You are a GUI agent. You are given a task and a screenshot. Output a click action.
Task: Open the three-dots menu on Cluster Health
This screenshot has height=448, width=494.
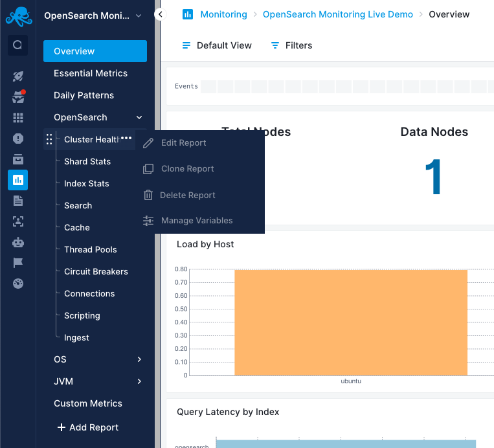pyautogui.click(x=126, y=138)
